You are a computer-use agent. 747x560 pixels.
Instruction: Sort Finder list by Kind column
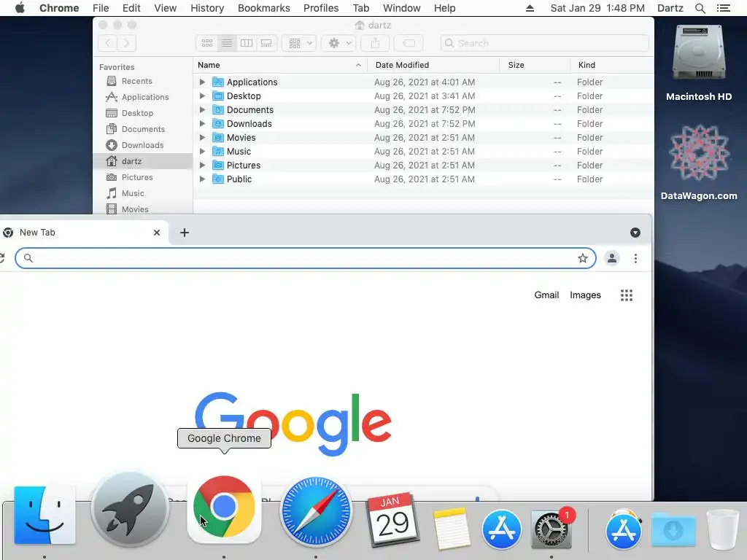tap(612, 65)
